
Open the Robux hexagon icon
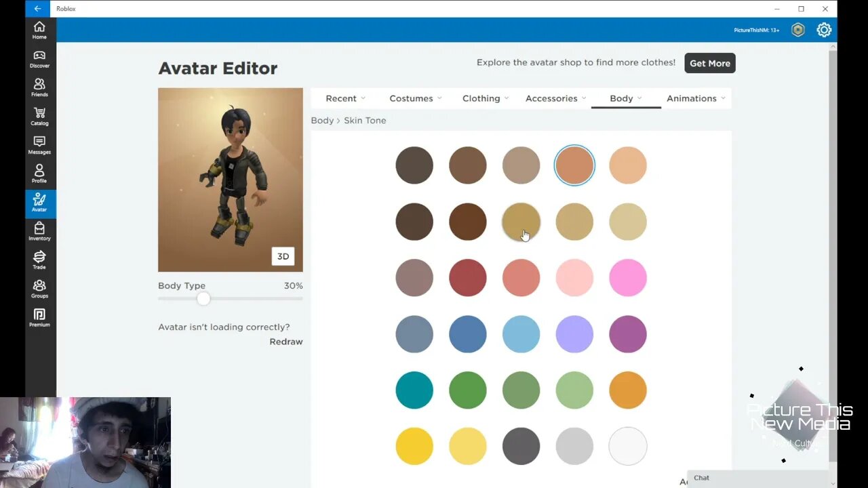[798, 30]
